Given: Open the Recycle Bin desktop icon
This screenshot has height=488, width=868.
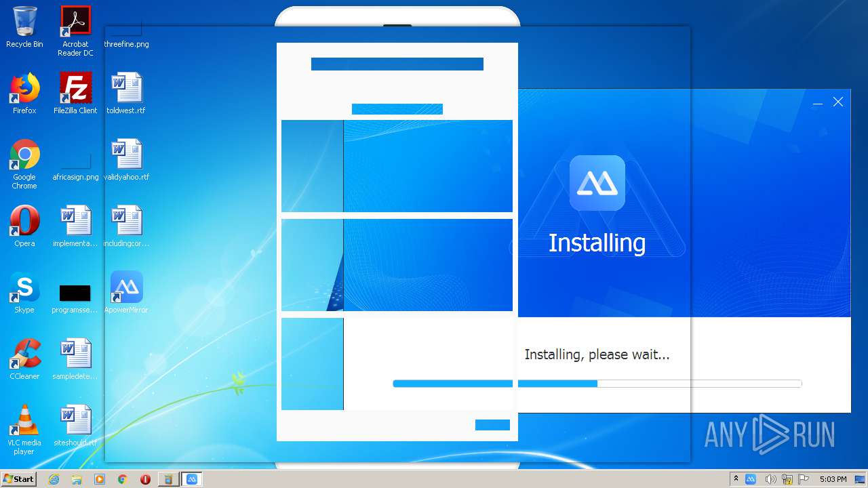Looking at the screenshot, I should point(24,27).
